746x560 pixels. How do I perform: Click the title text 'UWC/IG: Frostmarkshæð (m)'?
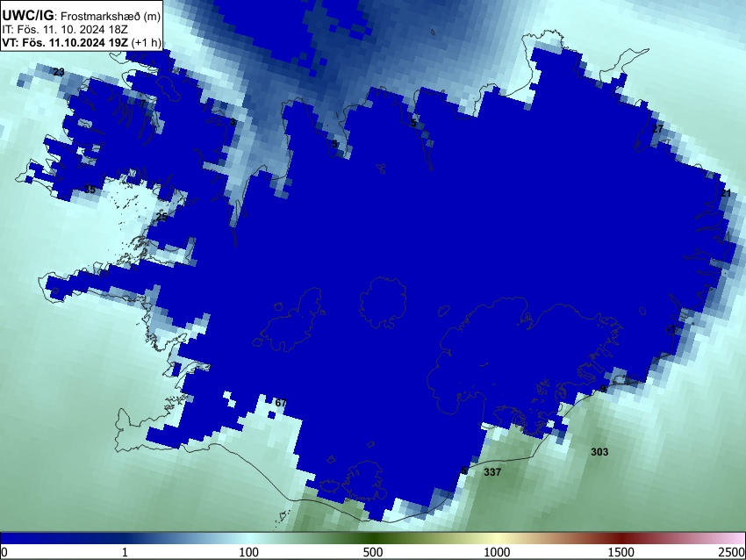tap(82, 16)
